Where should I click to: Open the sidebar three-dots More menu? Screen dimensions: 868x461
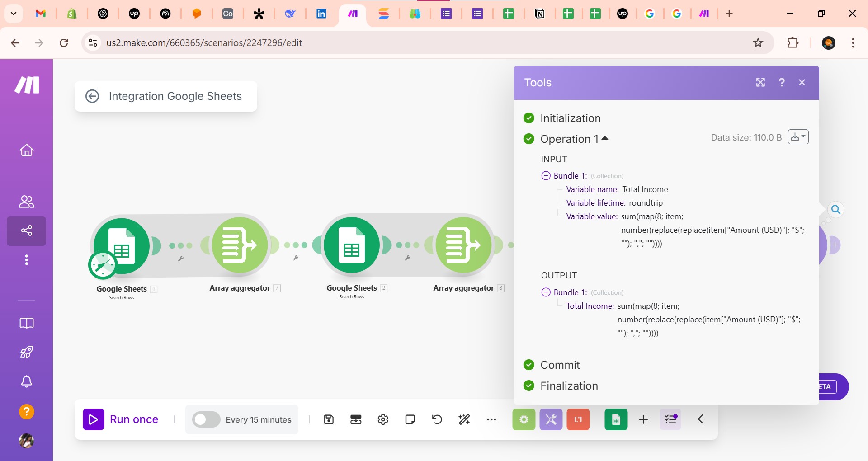click(x=27, y=260)
